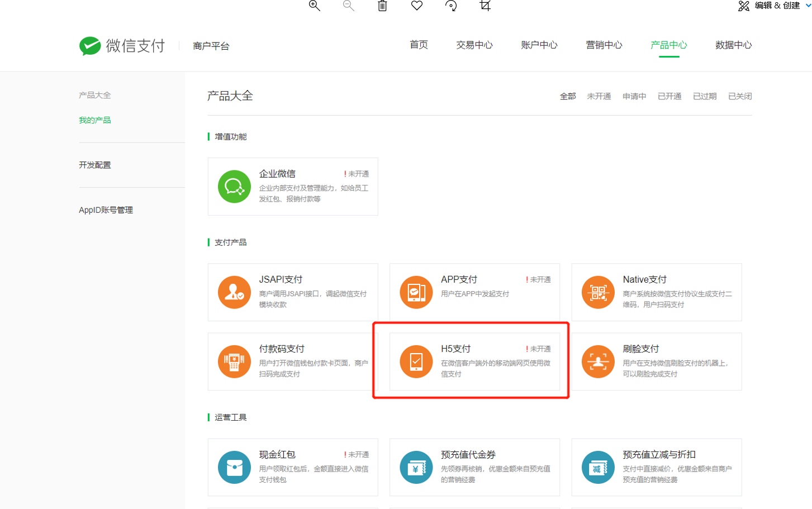The height and width of the screenshot is (509, 812).
Task: Click the 付款码支付 description text
Action: (x=314, y=369)
